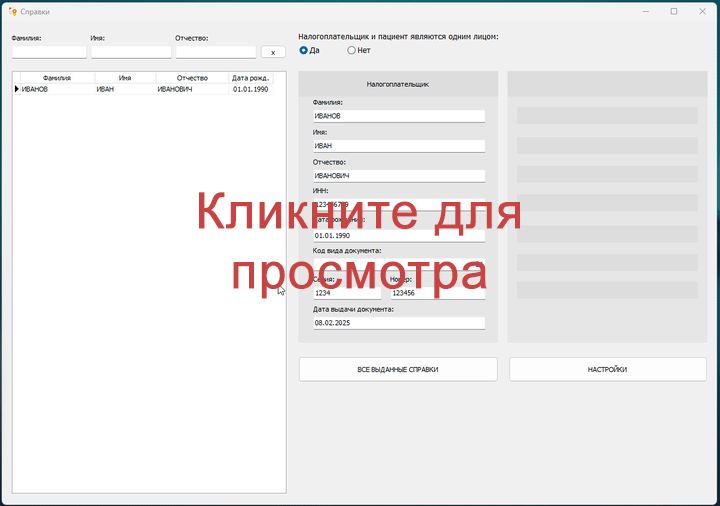Maximize the Справки window
The image size is (720, 506).
tap(674, 11)
